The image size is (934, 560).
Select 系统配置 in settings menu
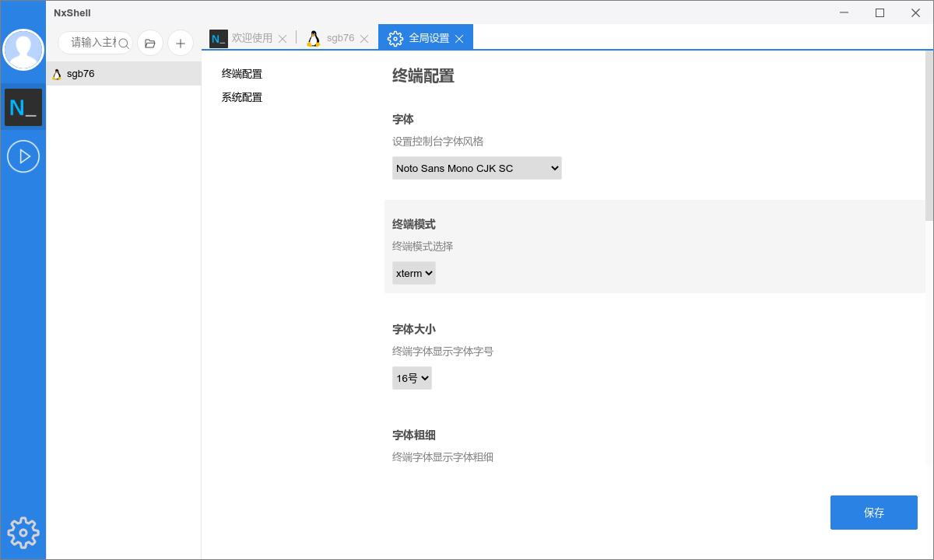[242, 97]
